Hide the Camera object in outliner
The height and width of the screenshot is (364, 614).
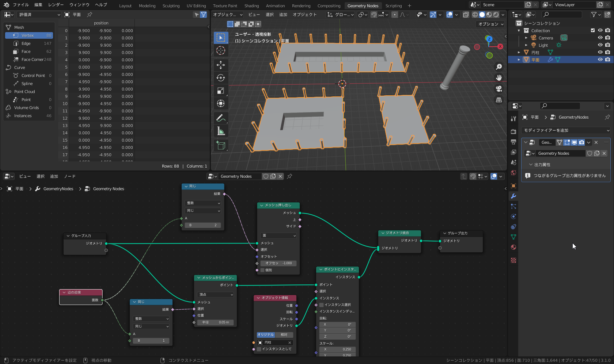click(x=600, y=38)
